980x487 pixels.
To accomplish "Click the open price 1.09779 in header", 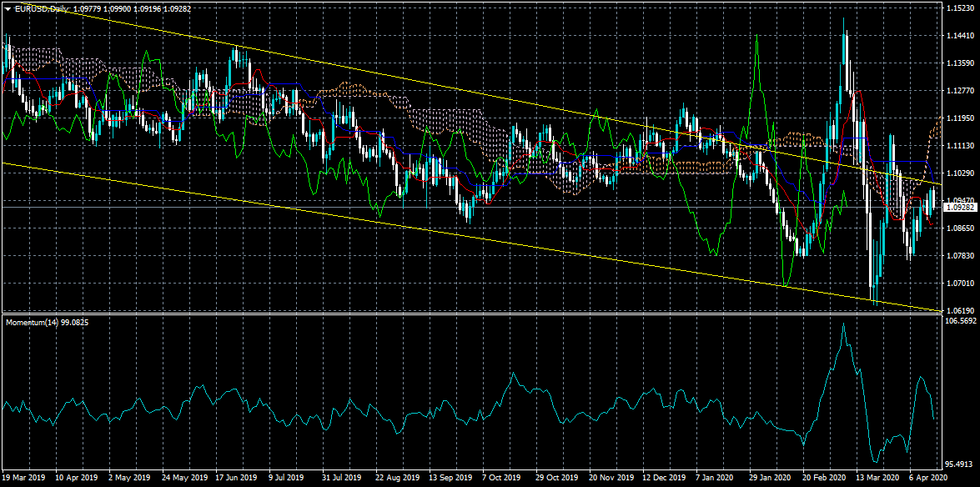I will [87, 8].
